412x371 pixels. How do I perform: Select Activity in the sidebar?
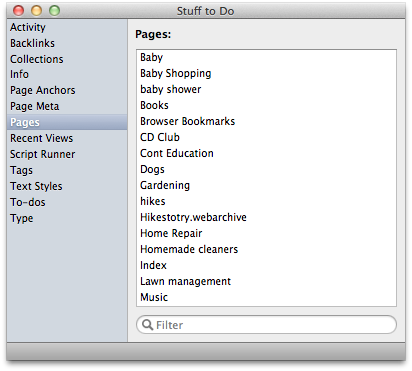(x=67, y=27)
